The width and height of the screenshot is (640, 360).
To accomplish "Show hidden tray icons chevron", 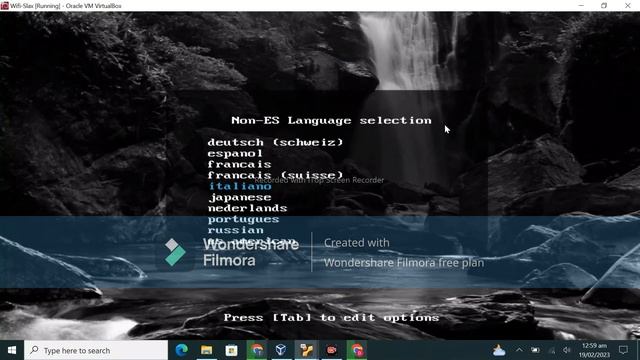I will point(519,350).
